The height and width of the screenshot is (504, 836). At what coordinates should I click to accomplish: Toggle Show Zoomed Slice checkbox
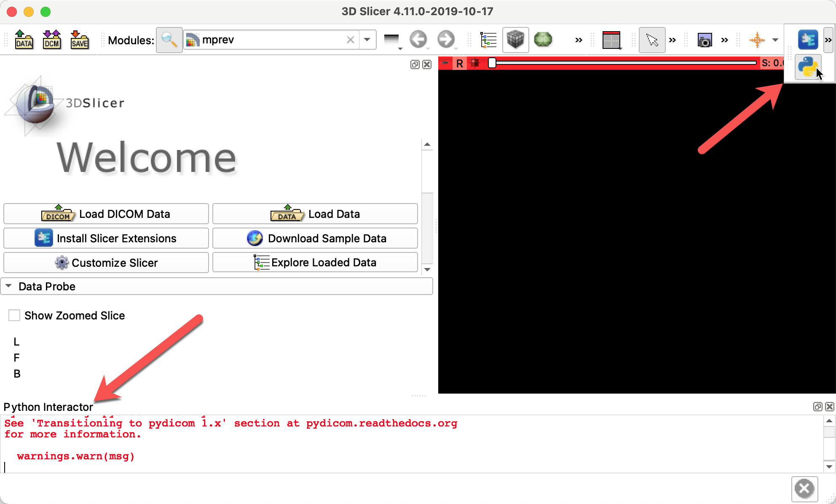tap(15, 315)
